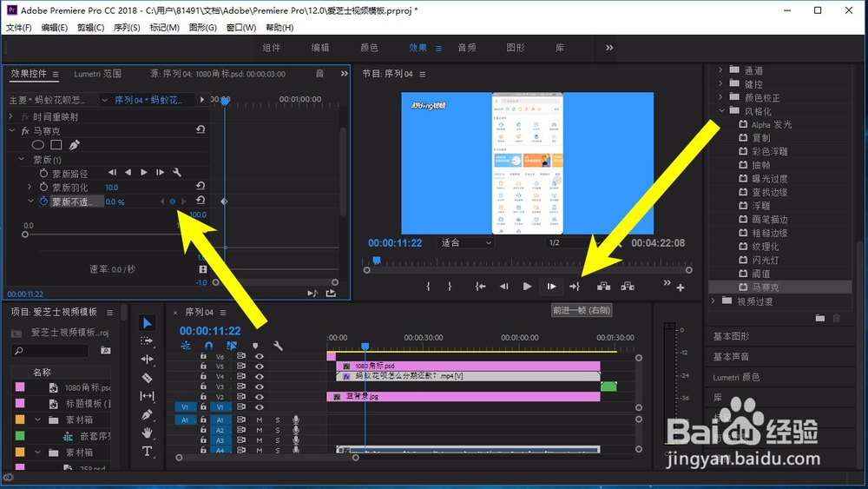Open the Program monitor button editor plus

(681, 287)
